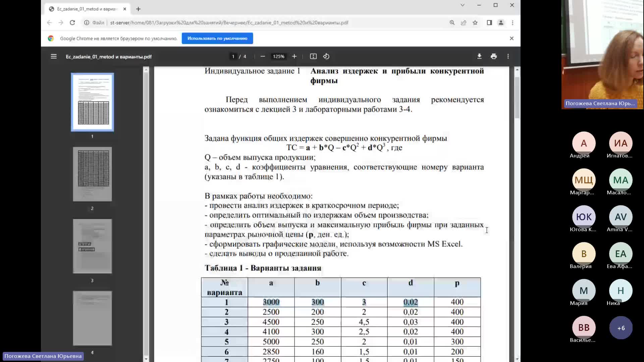This screenshot has width=644, height=362.
Task: Select participant avatar МА Масало
Action: pos(621,180)
